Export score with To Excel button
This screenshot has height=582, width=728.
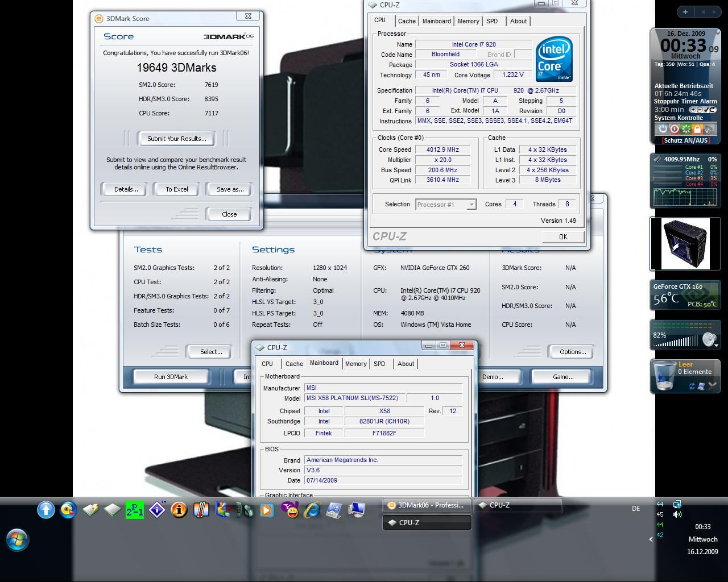(x=177, y=189)
